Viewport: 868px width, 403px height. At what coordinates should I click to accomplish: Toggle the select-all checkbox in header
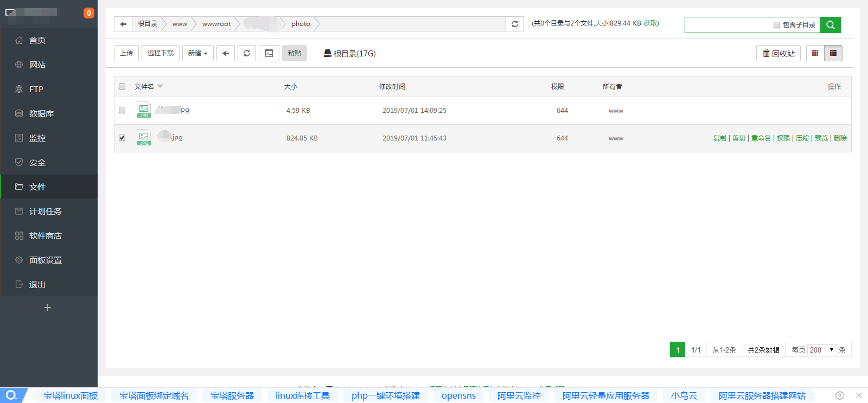click(122, 86)
